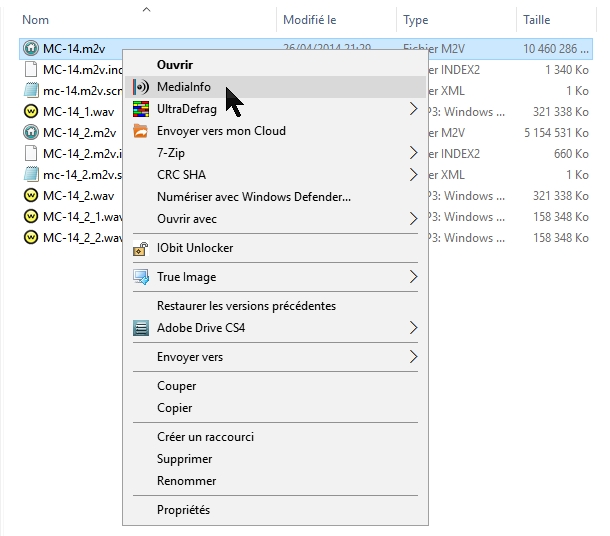The width and height of the screenshot is (610, 536).
Task: Click the orange cloud send icon
Action: 140,131
